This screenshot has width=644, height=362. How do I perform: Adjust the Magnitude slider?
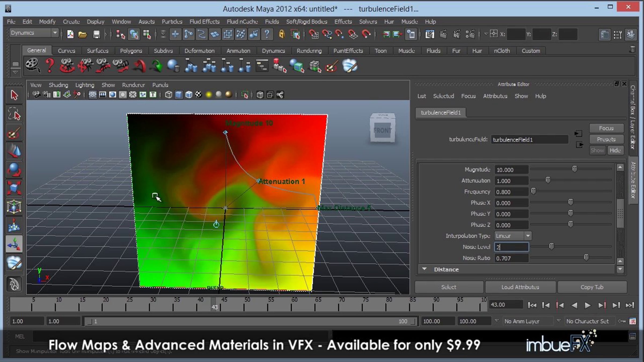pyautogui.click(x=575, y=169)
